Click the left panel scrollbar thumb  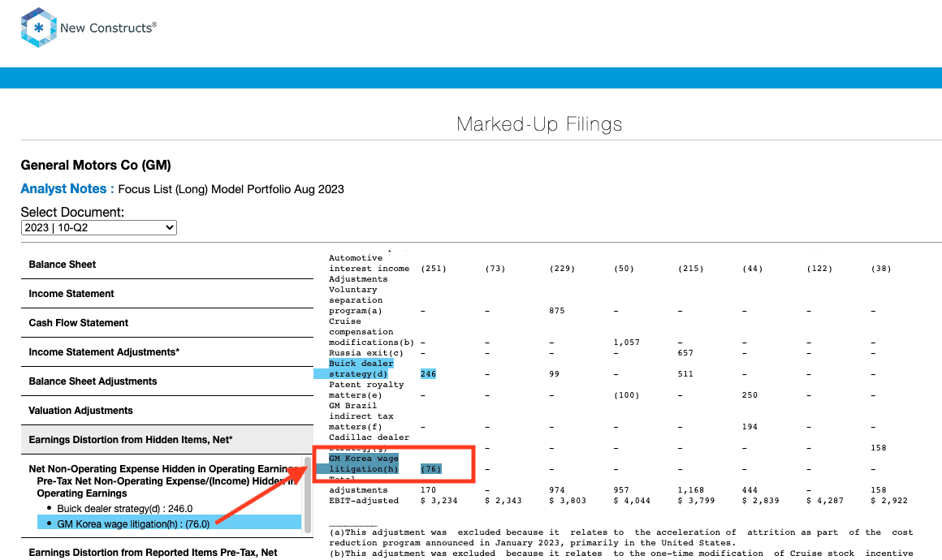[x=308, y=495]
